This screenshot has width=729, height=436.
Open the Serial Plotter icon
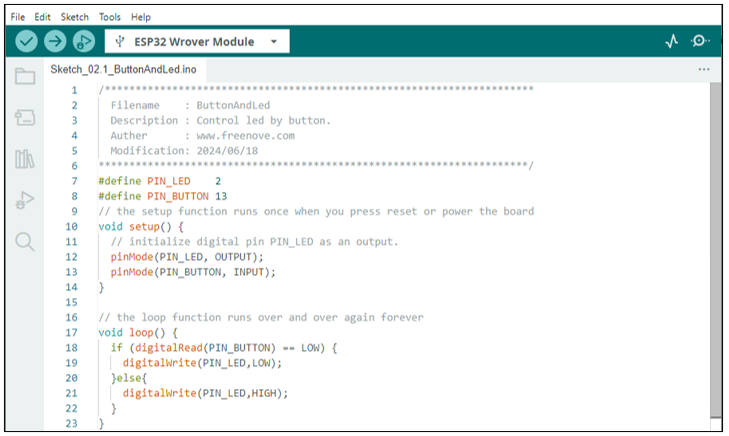click(671, 41)
